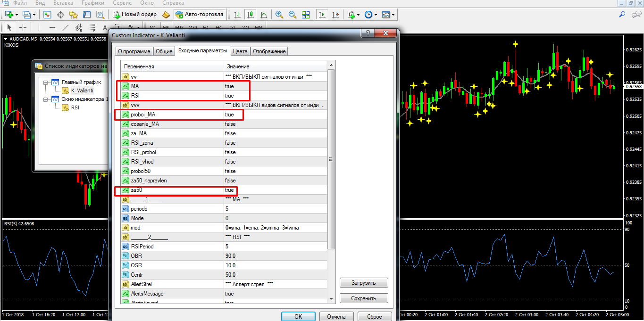Image resolution: width=644 pixels, height=321 pixels.
Task: Open the Market Watch window icon
Action: tap(48, 15)
